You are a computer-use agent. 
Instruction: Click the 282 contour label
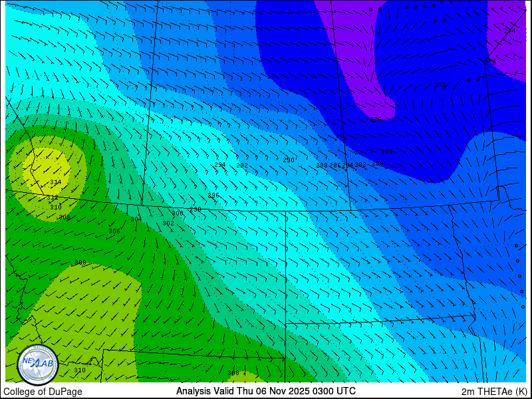tap(360, 164)
